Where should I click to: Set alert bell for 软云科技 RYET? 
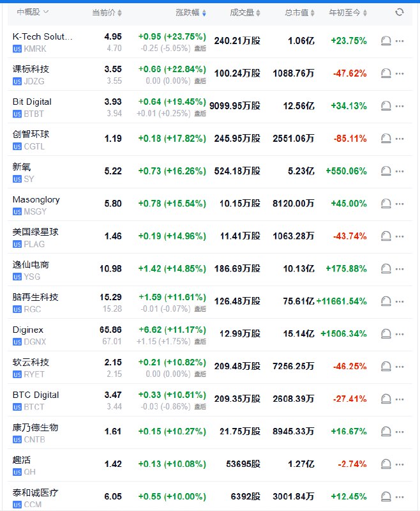[386, 367]
